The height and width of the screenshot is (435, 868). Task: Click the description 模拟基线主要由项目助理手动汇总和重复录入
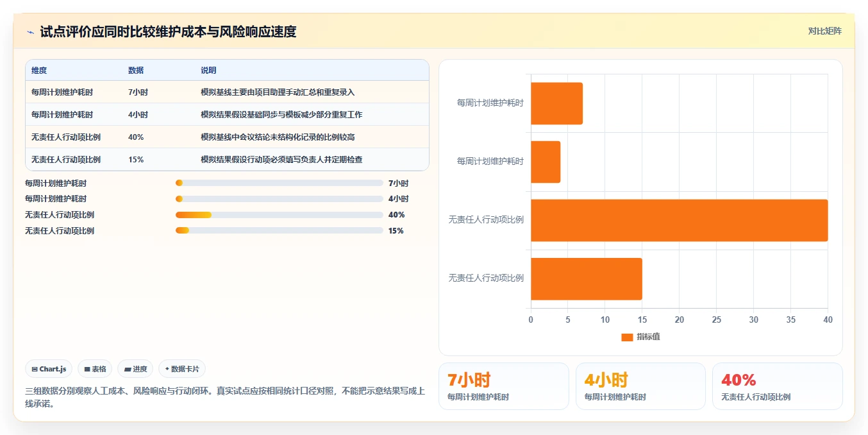pyautogui.click(x=278, y=92)
